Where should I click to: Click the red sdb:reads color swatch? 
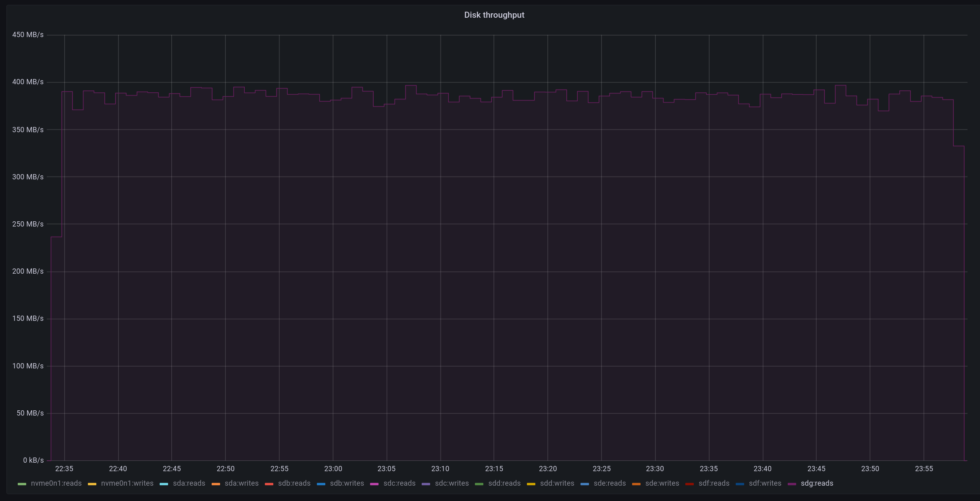pyautogui.click(x=269, y=484)
